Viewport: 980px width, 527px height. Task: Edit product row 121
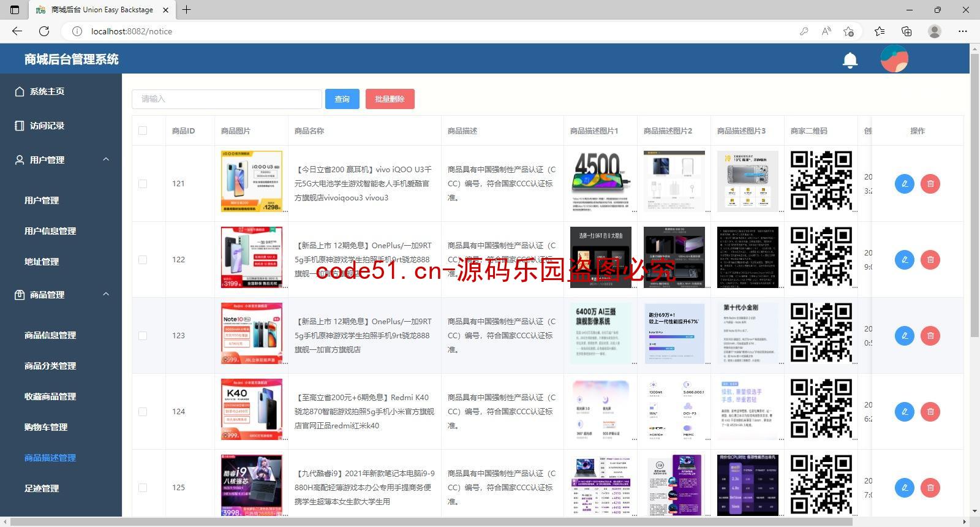905,184
